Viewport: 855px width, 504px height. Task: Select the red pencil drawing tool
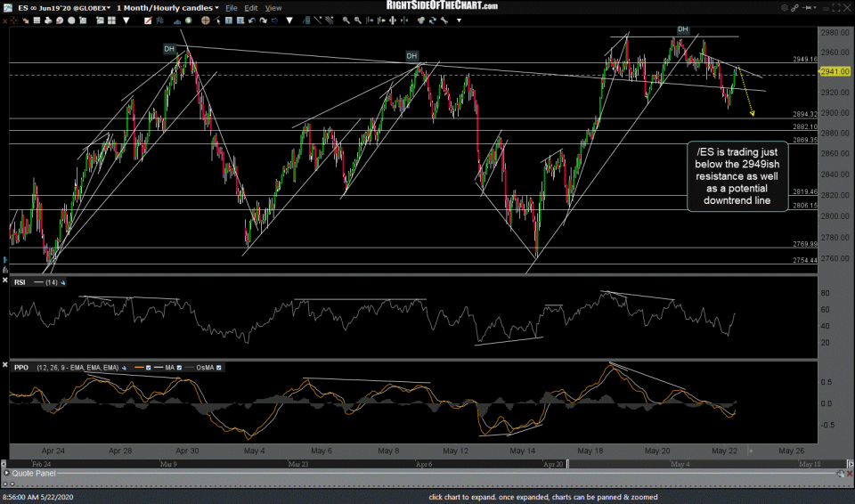[x=148, y=20]
